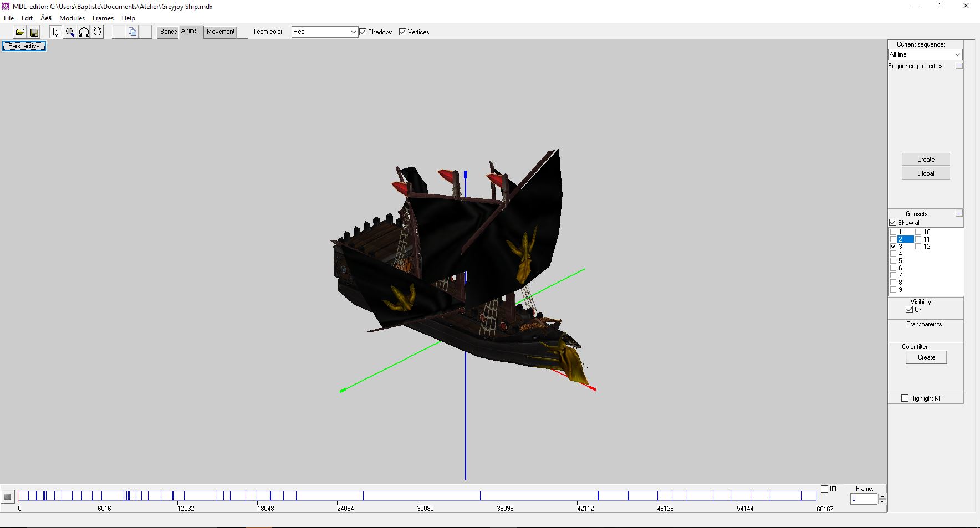Check geoset 9 checkbox
Screen dimensions: 980x528
(x=893, y=290)
